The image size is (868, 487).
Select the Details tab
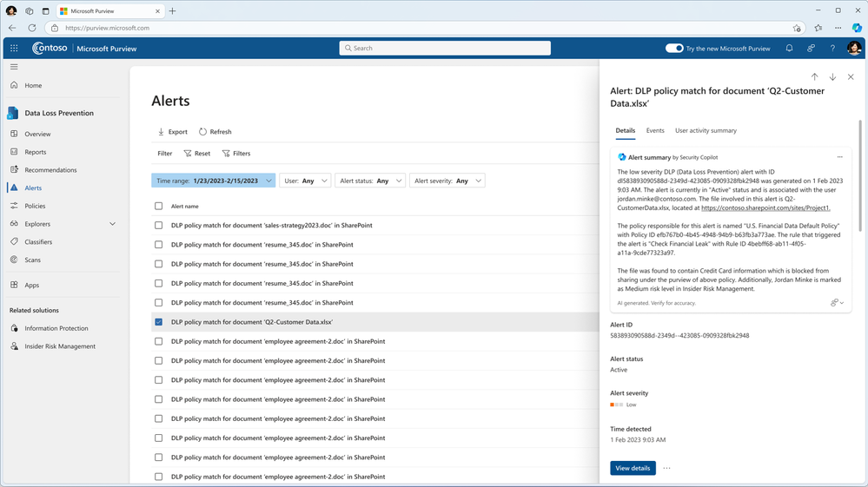(x=626, y=130)
